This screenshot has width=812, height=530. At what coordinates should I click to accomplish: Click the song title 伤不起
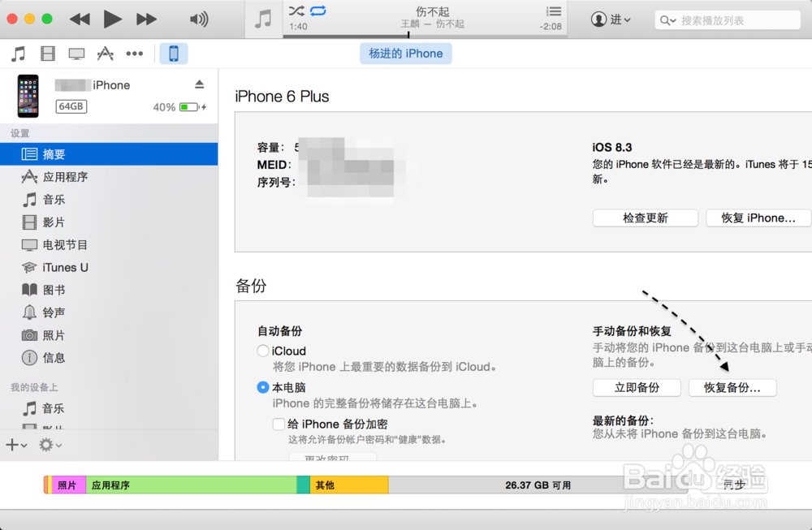[433, 11]
